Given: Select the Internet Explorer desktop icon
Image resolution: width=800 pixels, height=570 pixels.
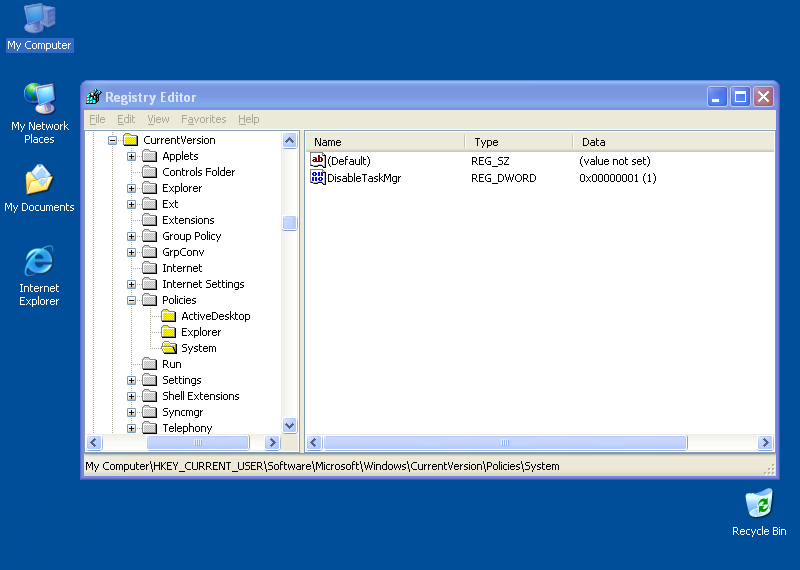Looking at the screenshot, I should click(x=39, y=262).
